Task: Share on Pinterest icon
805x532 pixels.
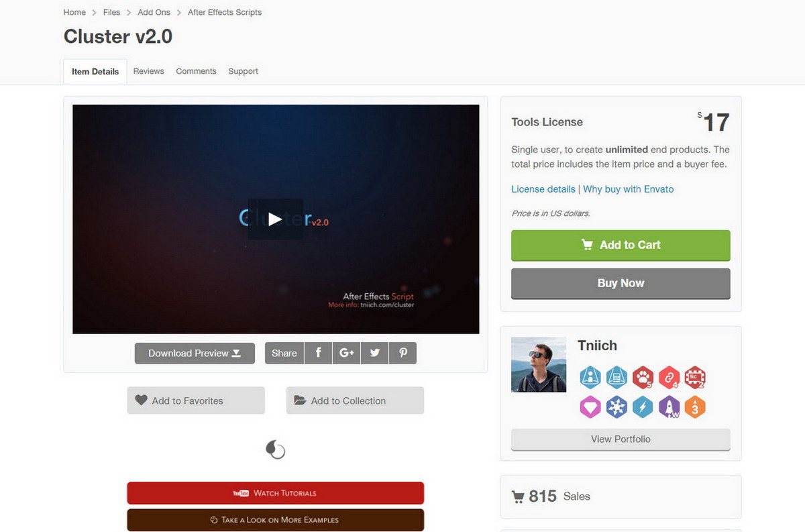Action: click(402, 353)
